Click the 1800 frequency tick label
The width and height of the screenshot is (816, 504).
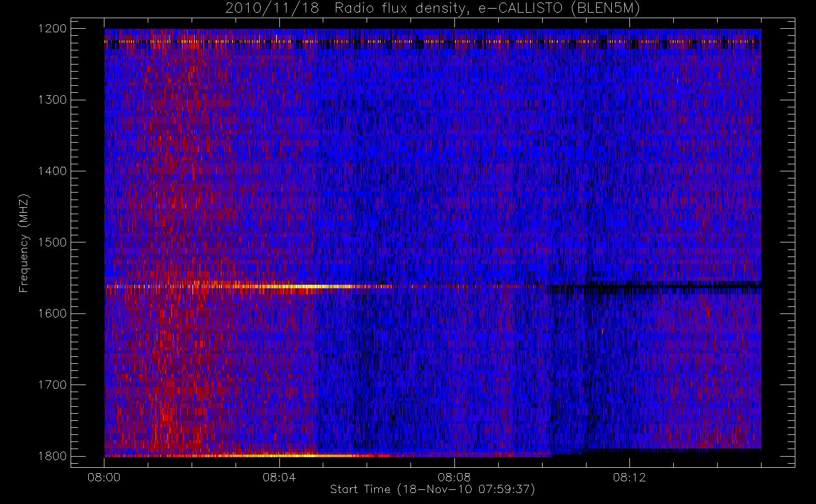coord(52,456)
